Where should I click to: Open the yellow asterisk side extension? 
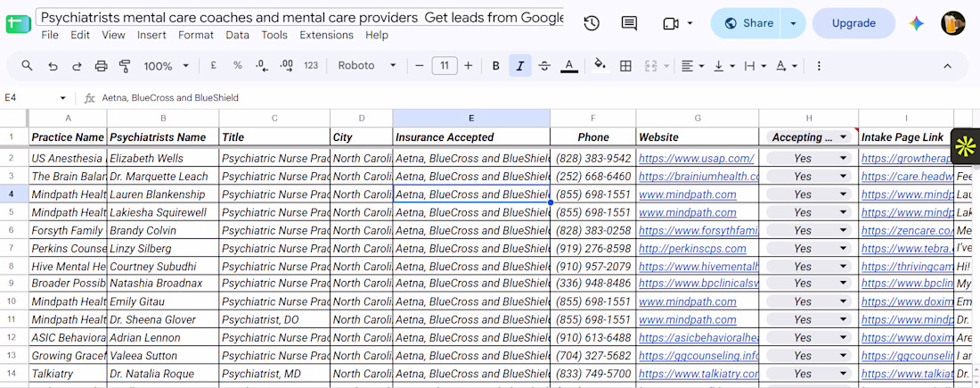[x=966, y=147]
